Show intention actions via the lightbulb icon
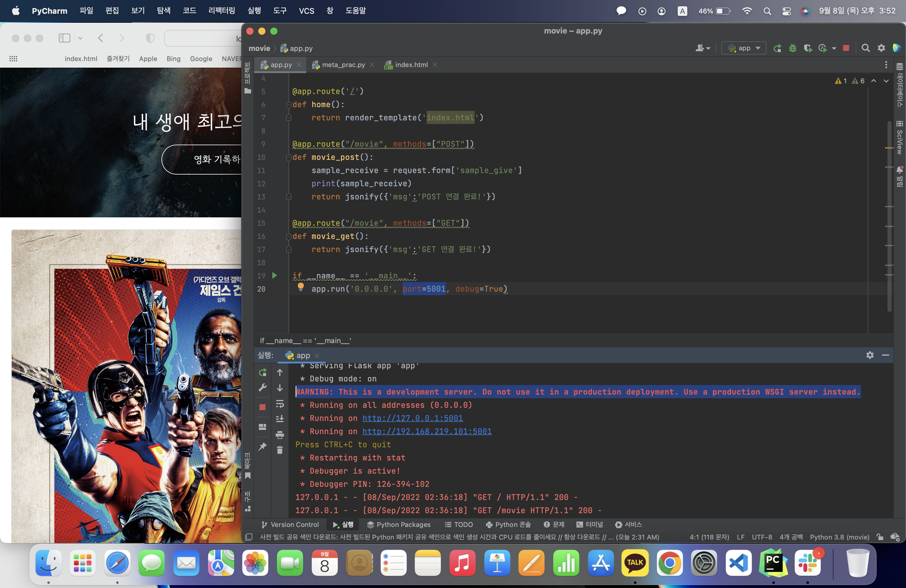 pyautogui.click(x=301, y=287)
